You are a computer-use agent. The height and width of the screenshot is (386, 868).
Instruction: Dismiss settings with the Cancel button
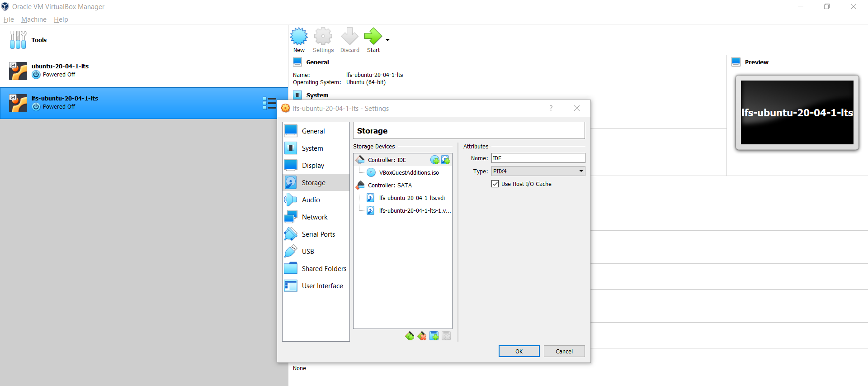[564, 351]
